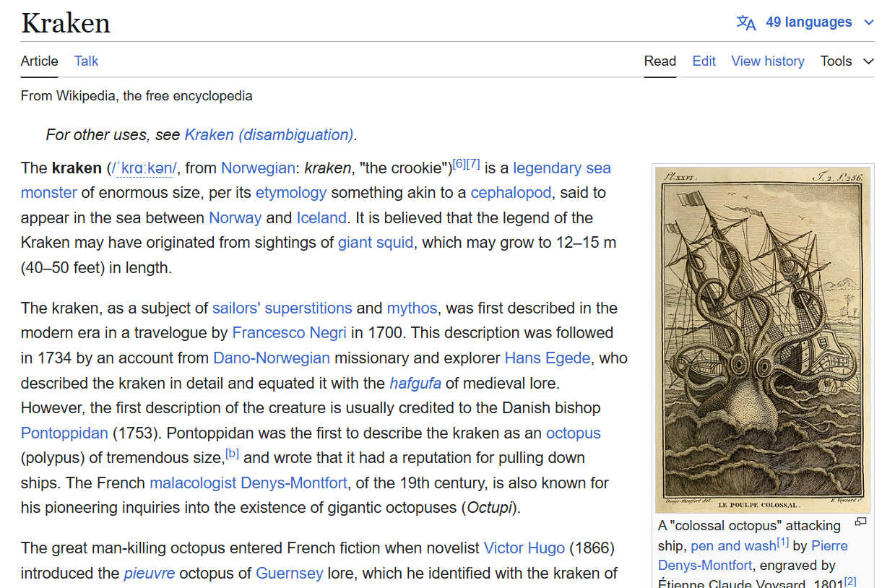882x588 pixels.
Task: Open the legendary sea monster link
Action: pos(562,168)
